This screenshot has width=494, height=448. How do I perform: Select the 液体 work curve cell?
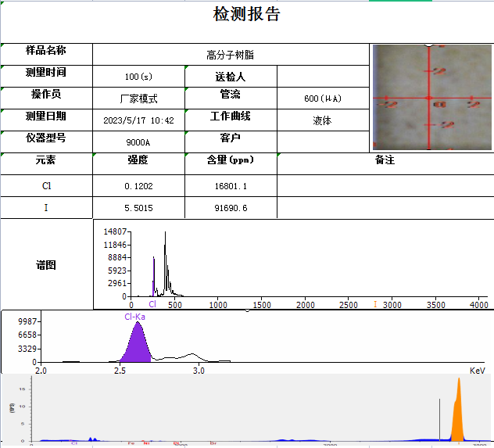tap(323, 120)
